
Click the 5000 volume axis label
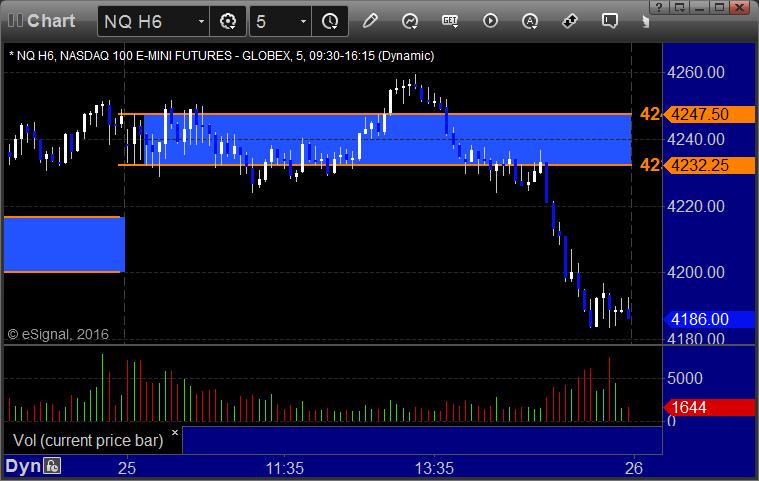click(x=684, y=378)
